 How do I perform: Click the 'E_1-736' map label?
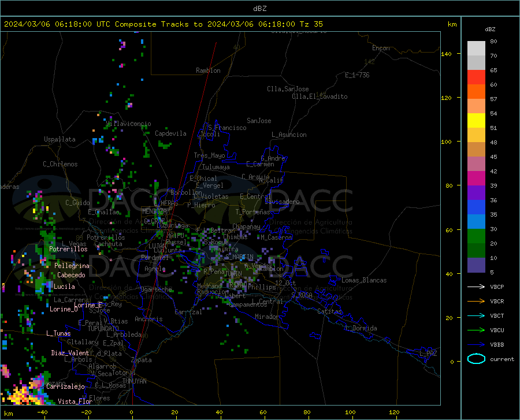[357, 75]
